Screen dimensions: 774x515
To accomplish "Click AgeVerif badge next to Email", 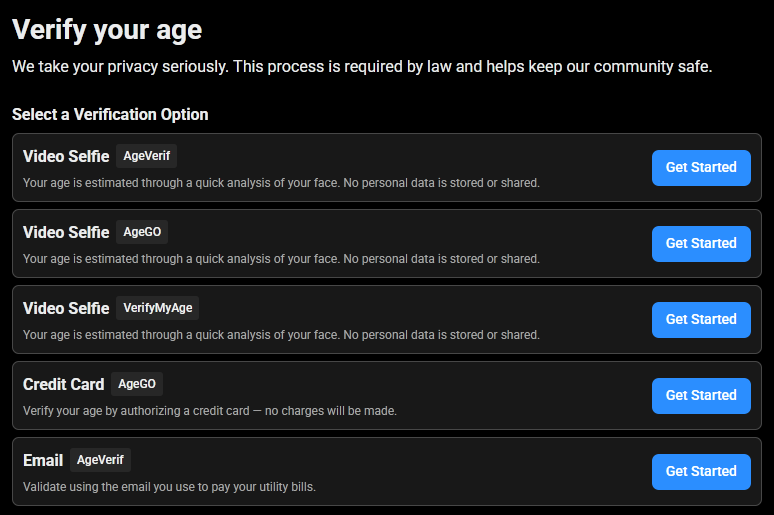I will click(100, 460).
